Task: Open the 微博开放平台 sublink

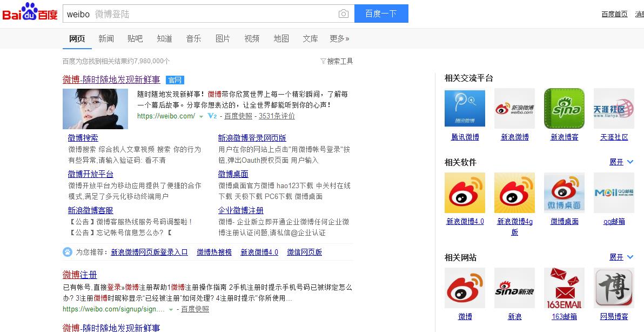Action: tap(90, 174)
